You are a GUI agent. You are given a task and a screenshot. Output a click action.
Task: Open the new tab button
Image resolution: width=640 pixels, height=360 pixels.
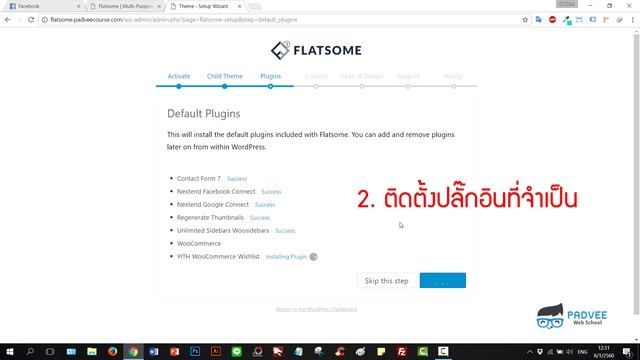[x=254, y=7]
